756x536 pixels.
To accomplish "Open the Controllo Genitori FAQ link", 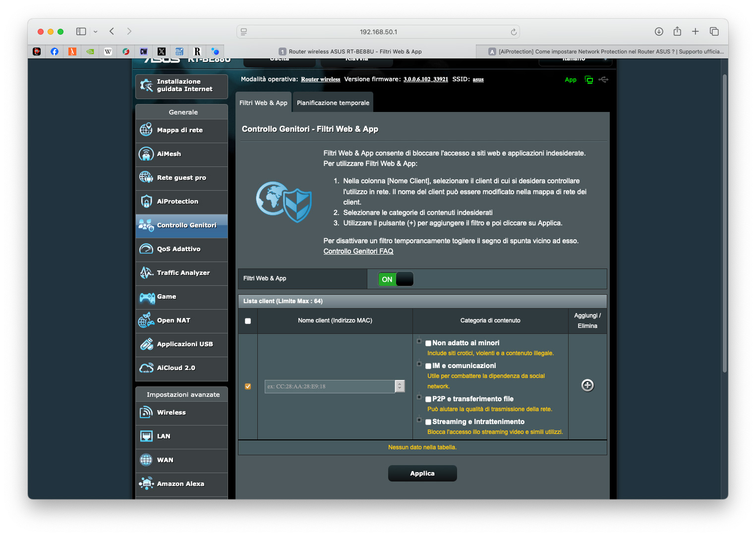I will pyautogui.click(x=358, y=252).
